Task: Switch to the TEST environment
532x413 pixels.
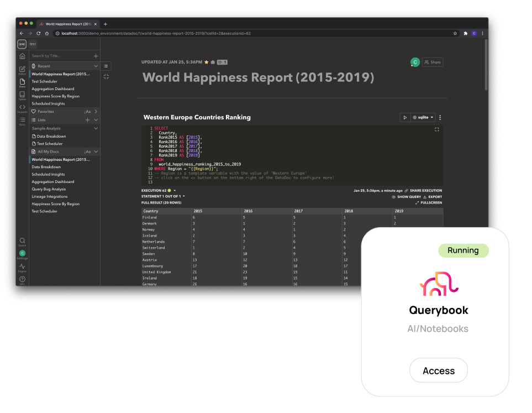Action: [x=33, y=44]
